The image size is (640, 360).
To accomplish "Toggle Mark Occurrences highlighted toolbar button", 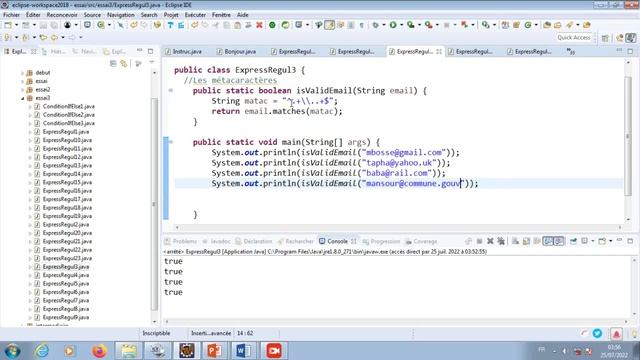I will tap(329, 25).
